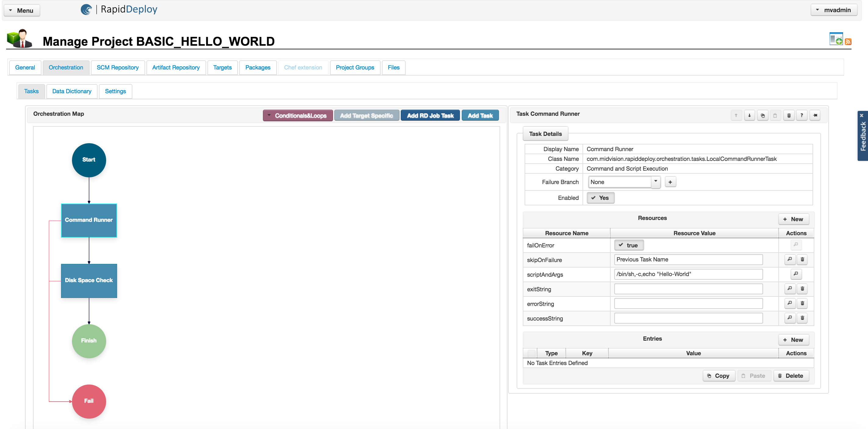Expand the Conditionals&Loops dropdown button
The width and height of the screenshot is (868, 429).
click(x=298, y=115)
